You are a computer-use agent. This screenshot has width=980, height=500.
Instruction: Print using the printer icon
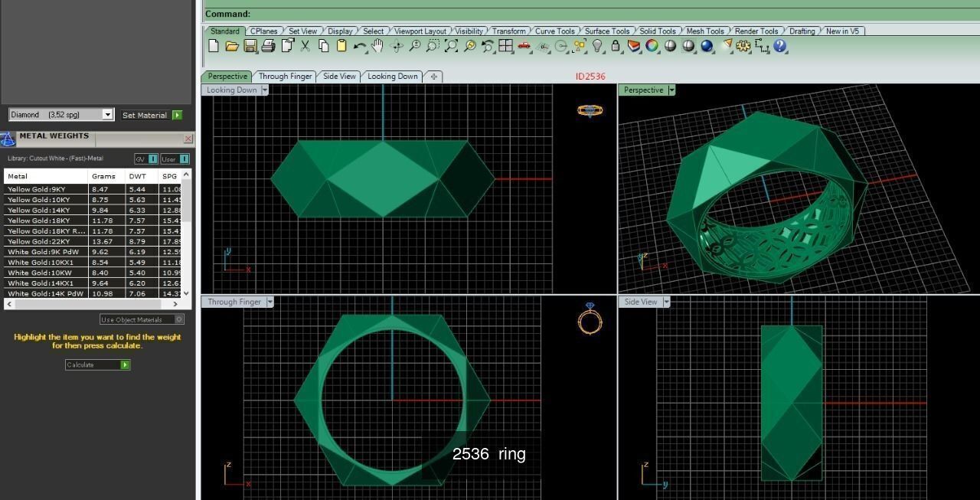(268, 46)
